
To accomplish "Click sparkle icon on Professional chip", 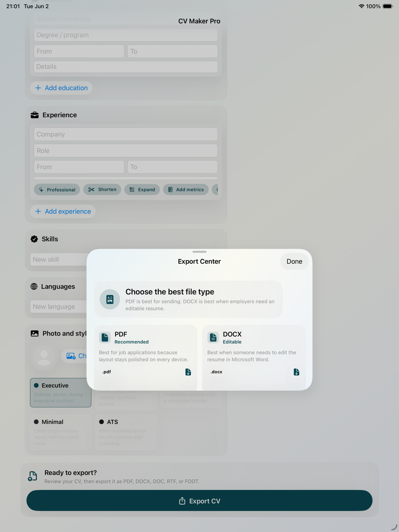I will [x=41, y=190].
